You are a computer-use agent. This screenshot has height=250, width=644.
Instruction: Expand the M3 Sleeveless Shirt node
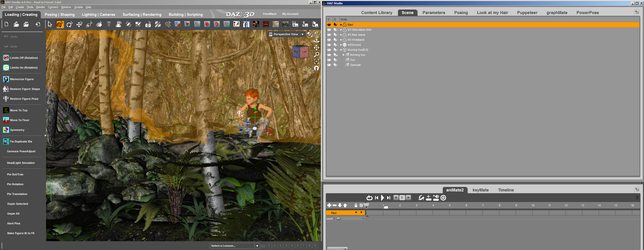(341, 30)
